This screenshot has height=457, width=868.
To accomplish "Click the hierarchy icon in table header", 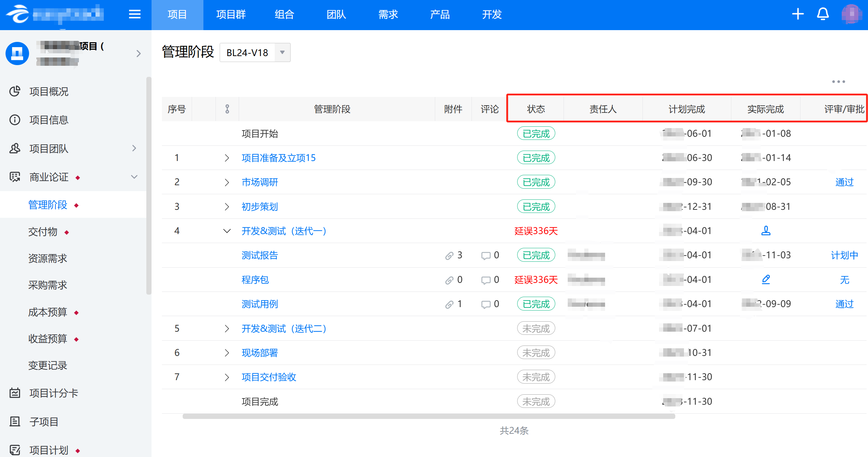I will (227, 109).
